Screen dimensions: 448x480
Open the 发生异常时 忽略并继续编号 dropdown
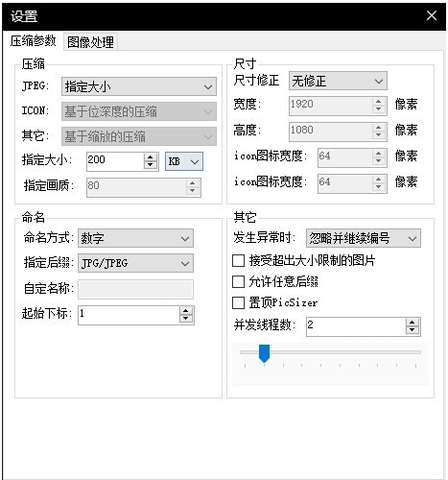point(364,238)
